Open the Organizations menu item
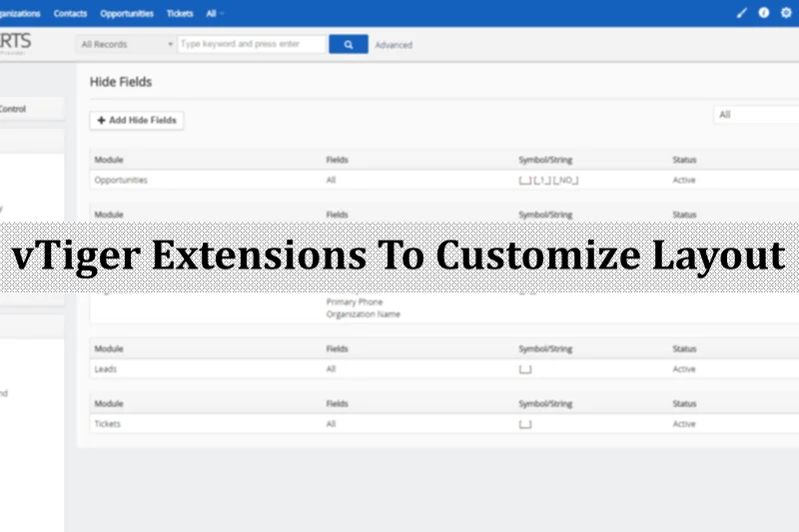Image resolution: width=799 pixels, height=532 pixels. tap(20, 13)
